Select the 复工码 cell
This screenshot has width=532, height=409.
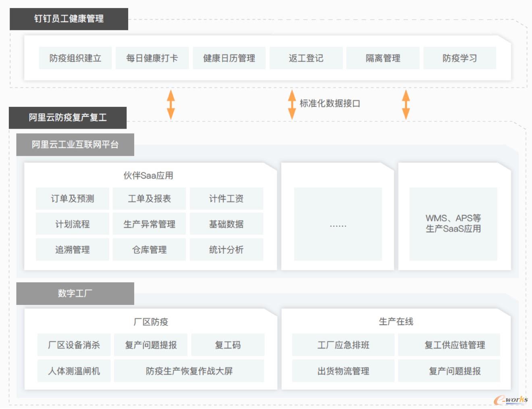[228, 345]
